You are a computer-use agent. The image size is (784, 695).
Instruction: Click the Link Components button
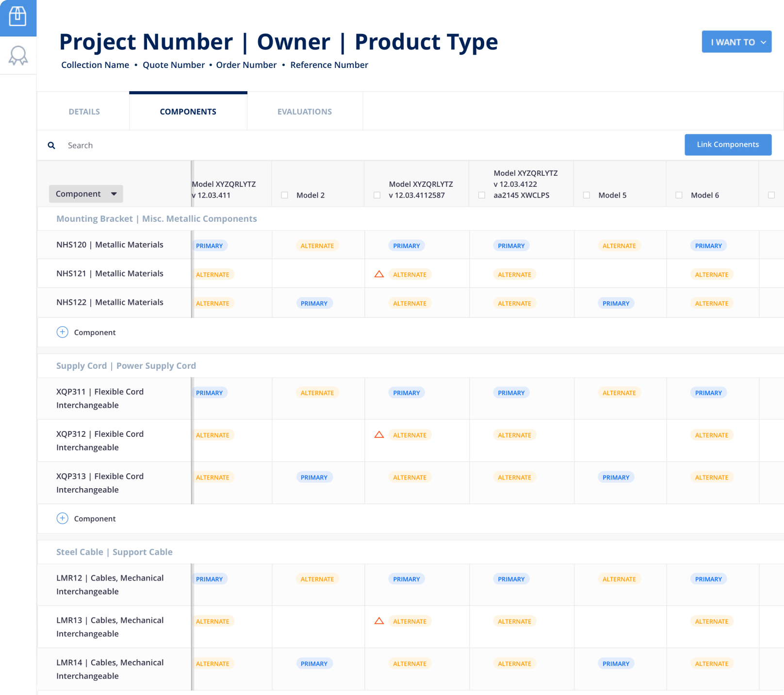[x=728, y=145]
